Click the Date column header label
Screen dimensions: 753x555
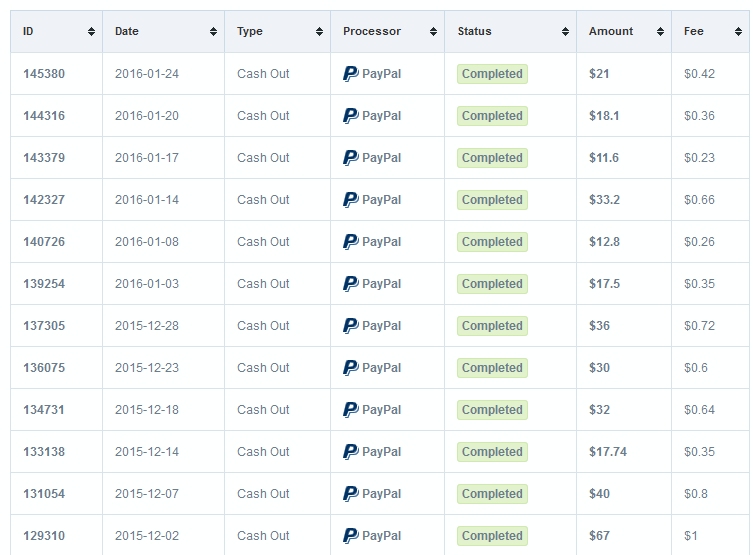coord(127,31)
